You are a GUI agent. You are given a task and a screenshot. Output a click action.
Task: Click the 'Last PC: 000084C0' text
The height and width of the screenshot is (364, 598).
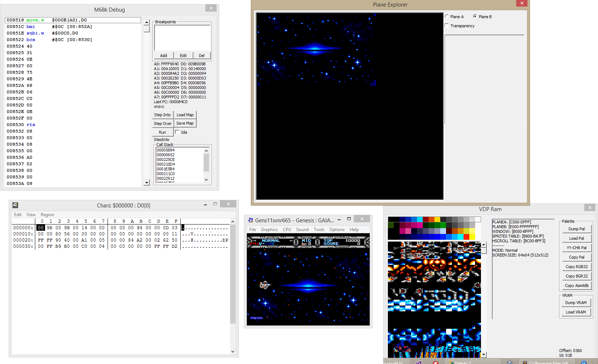coord(170,102)
